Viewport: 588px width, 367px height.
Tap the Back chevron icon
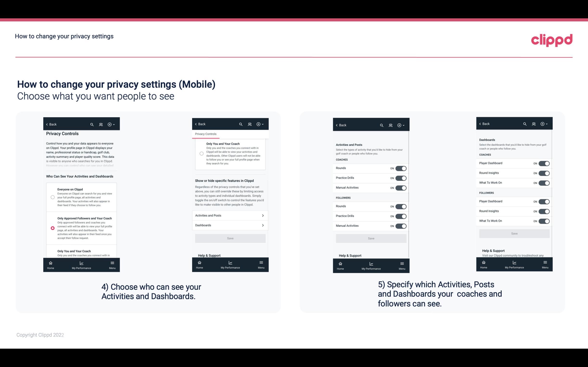click(x=47, y=124)
